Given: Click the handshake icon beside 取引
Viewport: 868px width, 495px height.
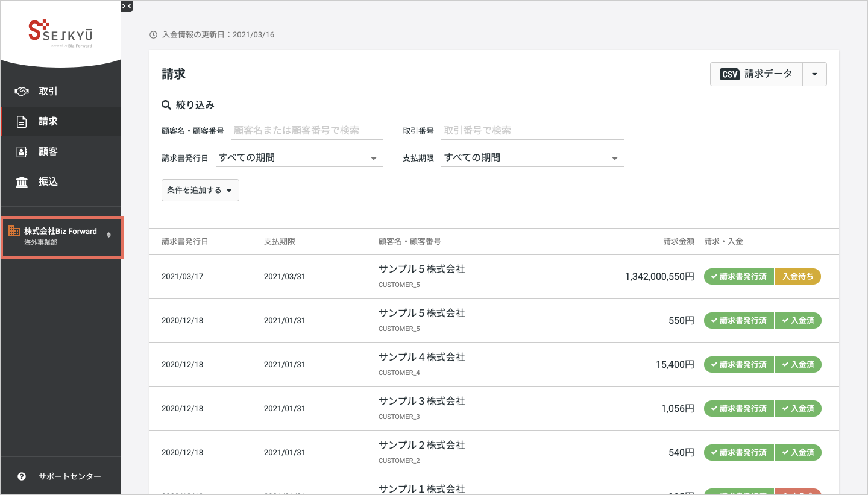Looking at the screenshot, I should click(x=22, y=92).
